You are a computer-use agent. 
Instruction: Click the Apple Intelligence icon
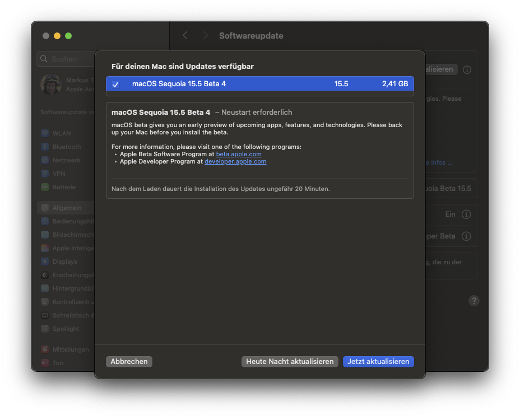point(45,248)
